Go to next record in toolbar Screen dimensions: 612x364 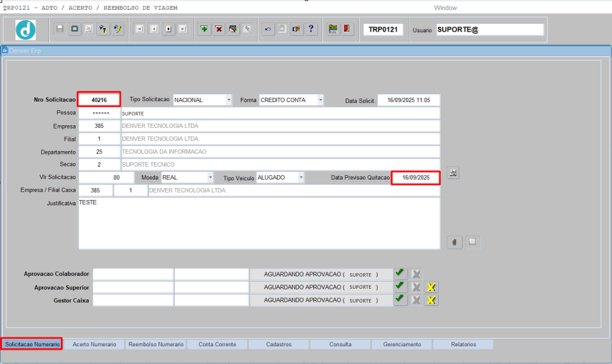coord(169,29)
